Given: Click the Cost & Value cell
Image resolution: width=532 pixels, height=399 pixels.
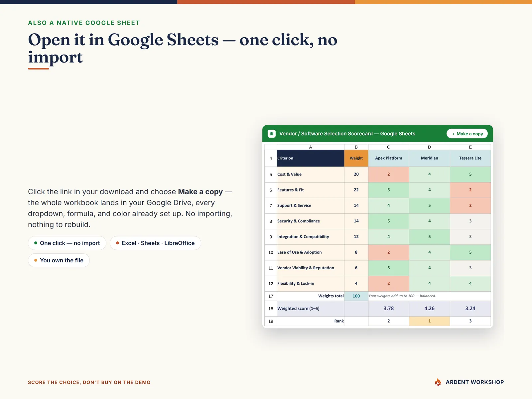Looking at the screenshot, I should pyautogui.click(x=311, y=174).
